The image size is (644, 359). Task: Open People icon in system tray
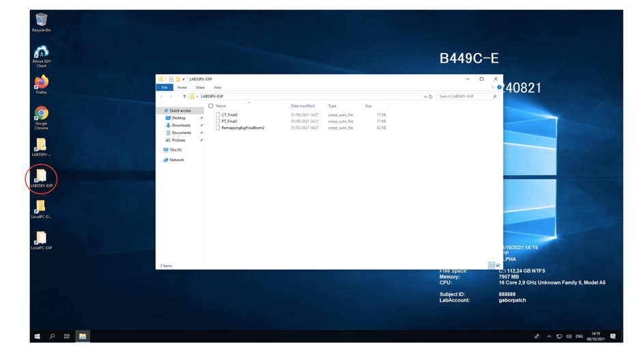click(537, 336)
